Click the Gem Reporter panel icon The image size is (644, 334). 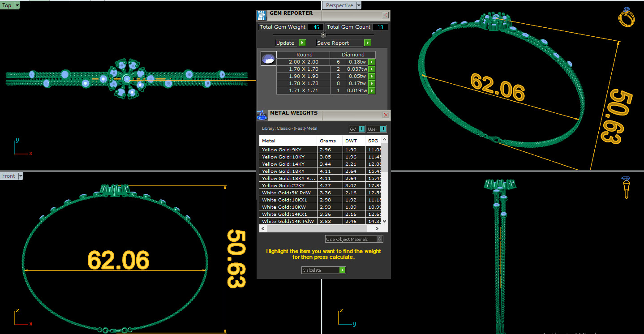point(262,16)
